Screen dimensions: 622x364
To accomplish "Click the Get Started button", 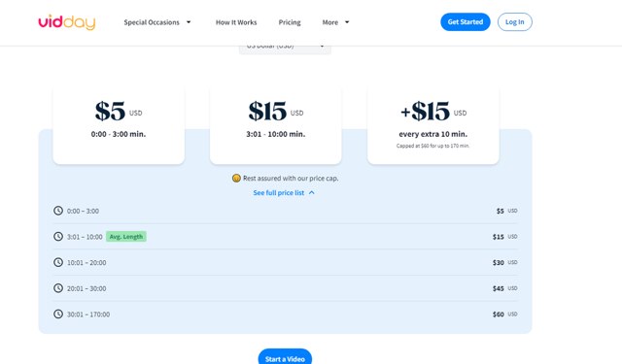I will tap(466, 21).
